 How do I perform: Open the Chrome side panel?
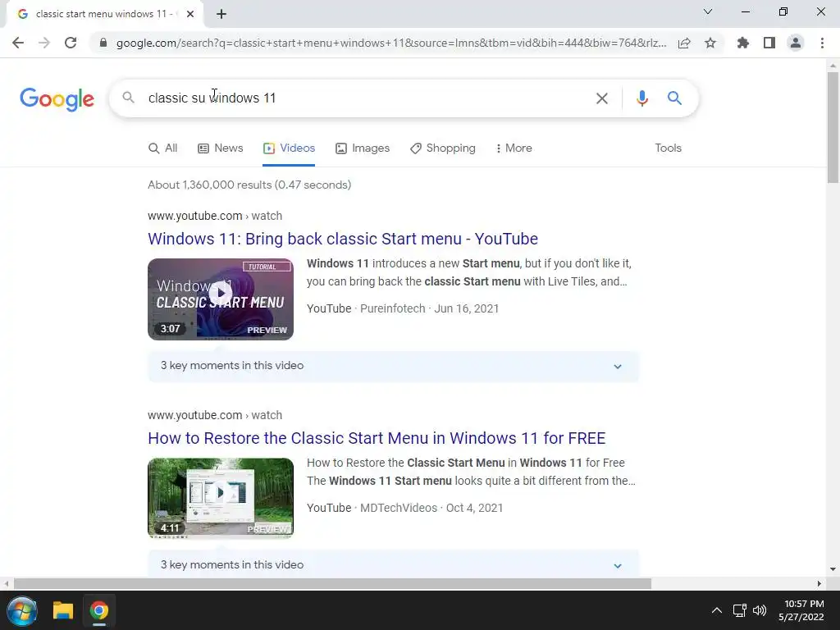[769, 43]
